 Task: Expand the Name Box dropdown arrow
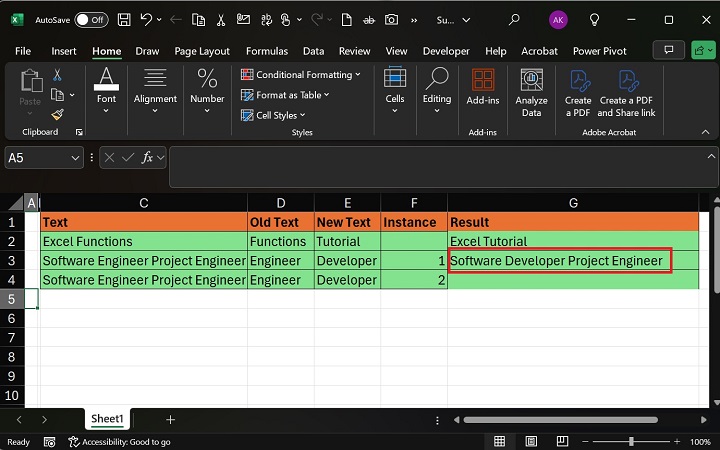click(x=76, y=158)
